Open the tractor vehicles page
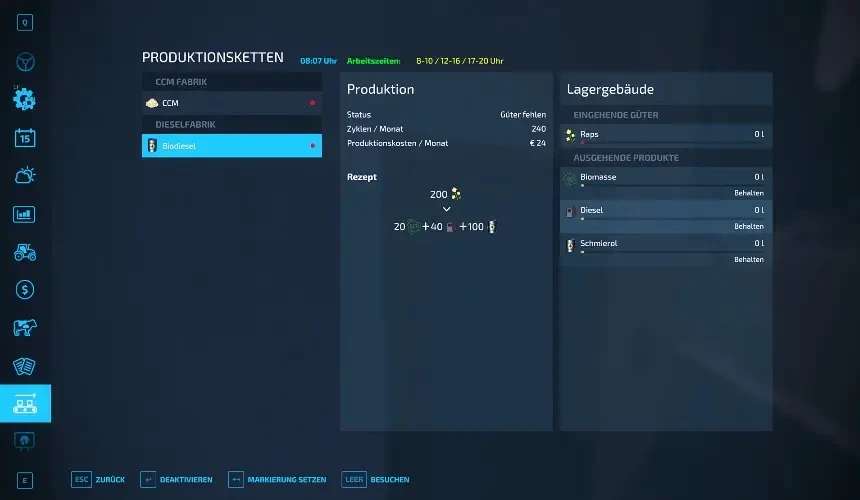The height and width of the screenshot is (500, 860). tap(25, 252)
